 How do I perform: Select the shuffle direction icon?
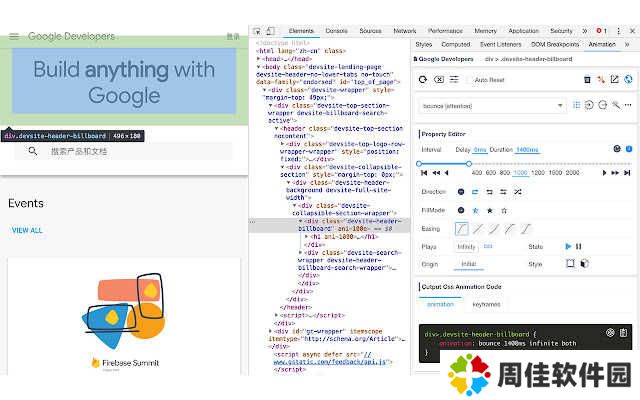pyautogui.click(x=517, y=191)
